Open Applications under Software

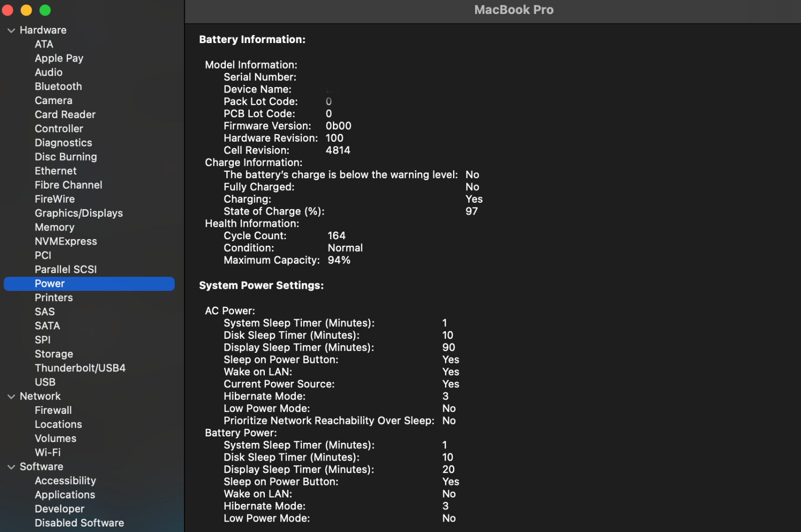pos(65,494)
